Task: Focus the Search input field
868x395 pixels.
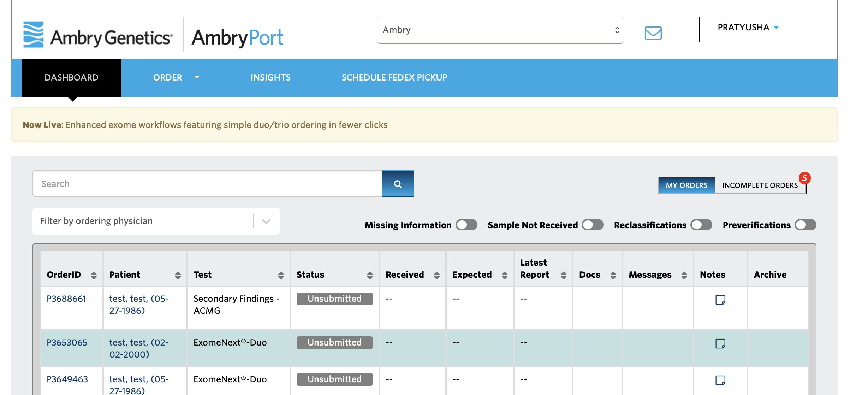Action: click(x=208, y=184)
